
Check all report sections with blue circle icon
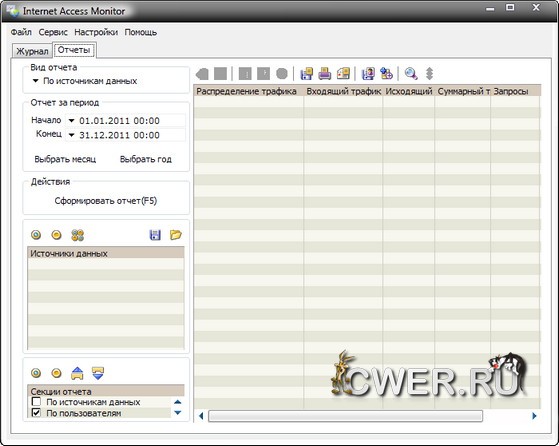pos(36,373)
